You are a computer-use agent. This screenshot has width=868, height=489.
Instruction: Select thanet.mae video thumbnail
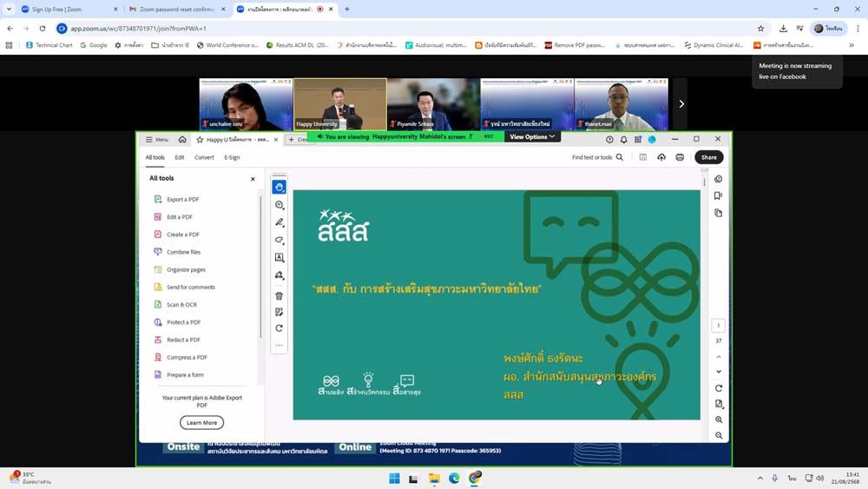(621, 104)
